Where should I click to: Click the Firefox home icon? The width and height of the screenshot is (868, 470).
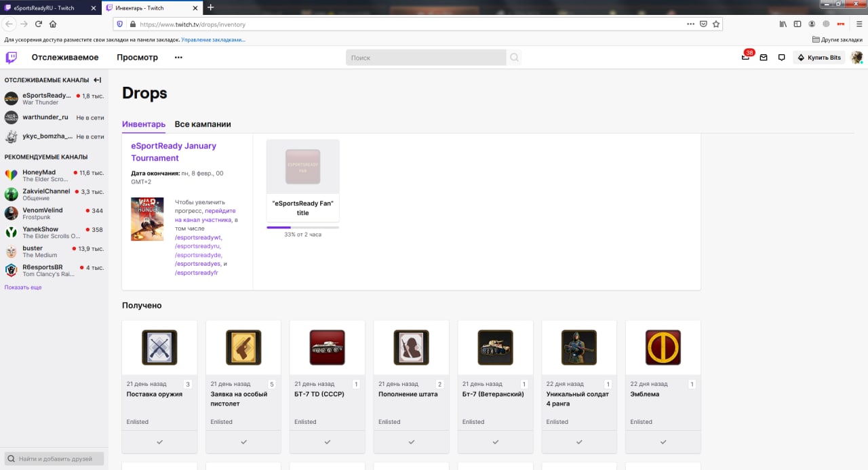(x=53, y=24)
